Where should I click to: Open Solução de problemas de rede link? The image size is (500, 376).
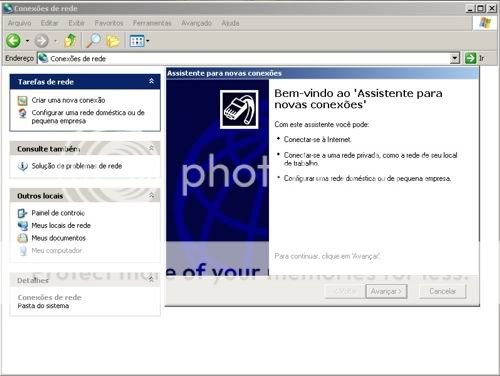[x=77, y=166]
